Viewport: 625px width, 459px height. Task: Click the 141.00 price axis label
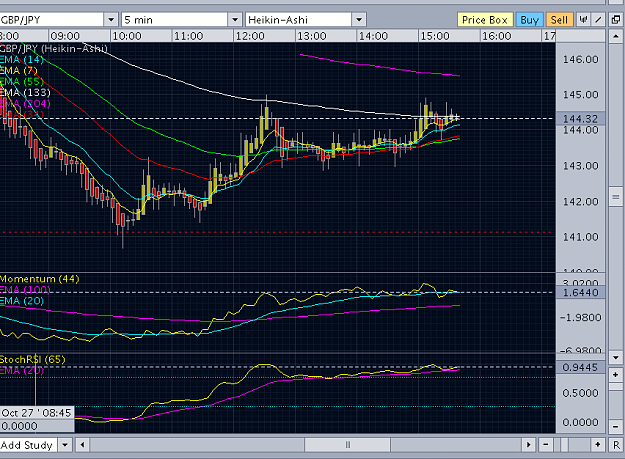point(580,237)
